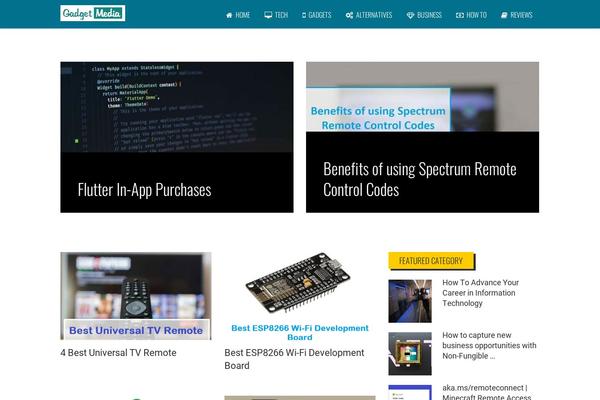The image size is (600, 400).
Task: Open the Business menu item
Action: pyautogui.click(x=424, y=15)
